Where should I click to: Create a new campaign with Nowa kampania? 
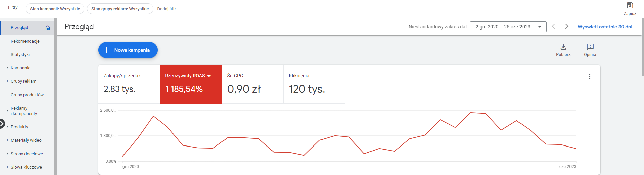point(128,50)
